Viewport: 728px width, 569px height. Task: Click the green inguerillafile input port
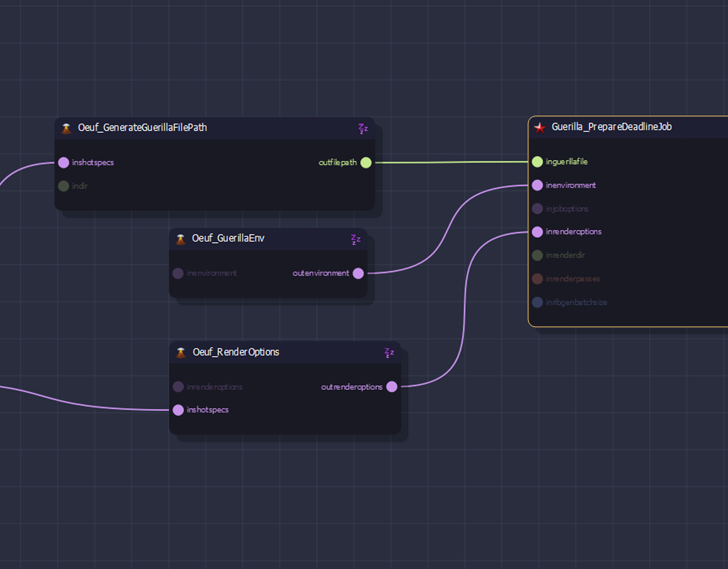click(x=537, y=162)
